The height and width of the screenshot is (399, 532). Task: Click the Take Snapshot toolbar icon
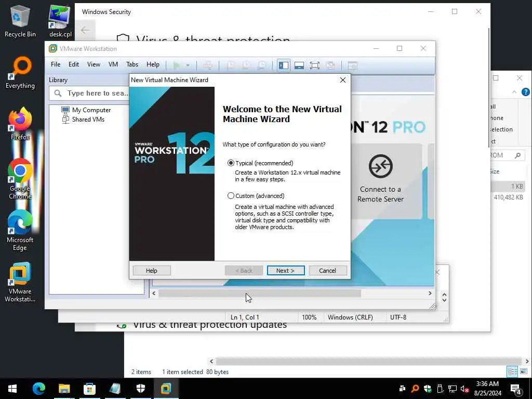coord(230,65)
